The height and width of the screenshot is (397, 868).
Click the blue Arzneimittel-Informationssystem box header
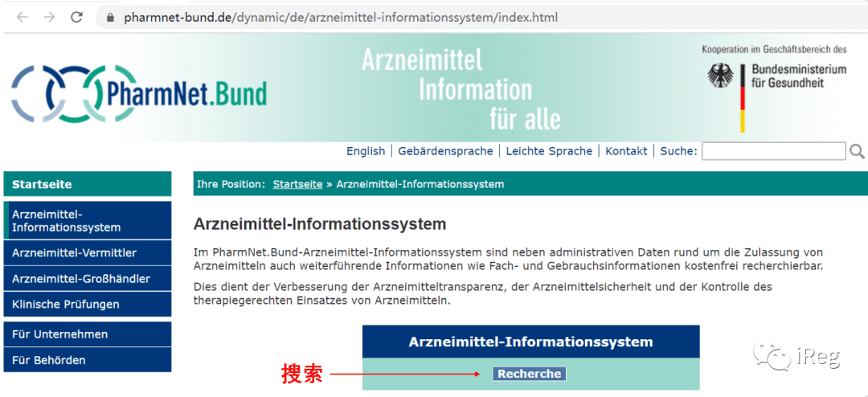pyautogui.click(x=531, y=342)
